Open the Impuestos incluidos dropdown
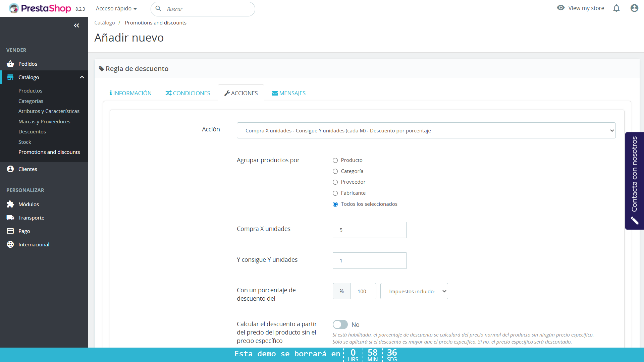644x362 pixels. [414, 291]
